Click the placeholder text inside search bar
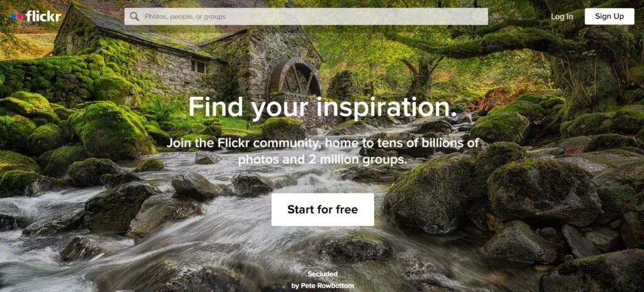This screenshot has width=644, height=292. (186, 17)
